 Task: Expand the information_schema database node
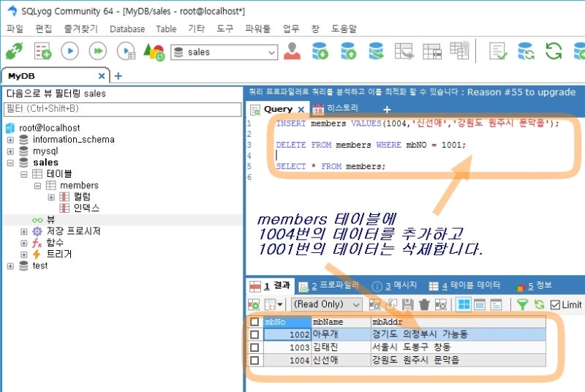point(10,140)
